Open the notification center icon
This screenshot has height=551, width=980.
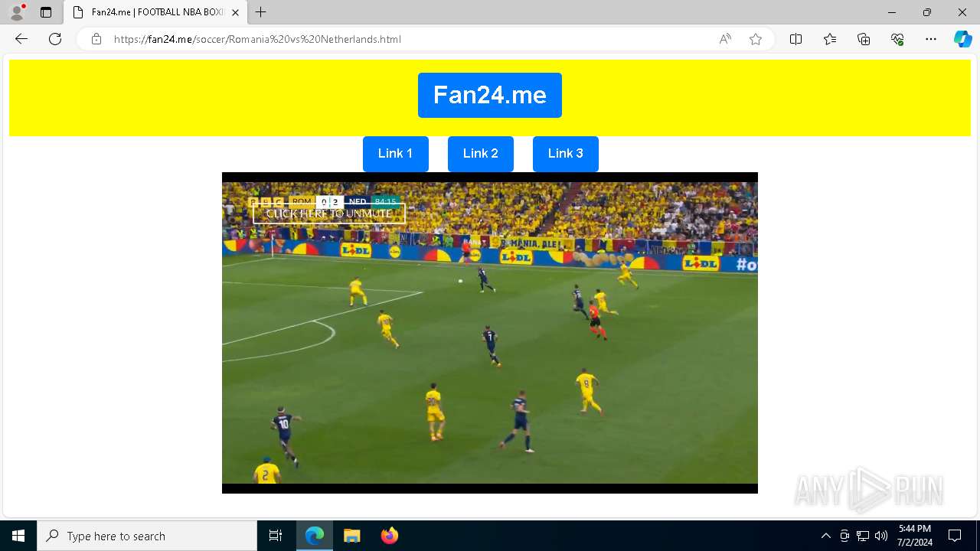(955, 536)
